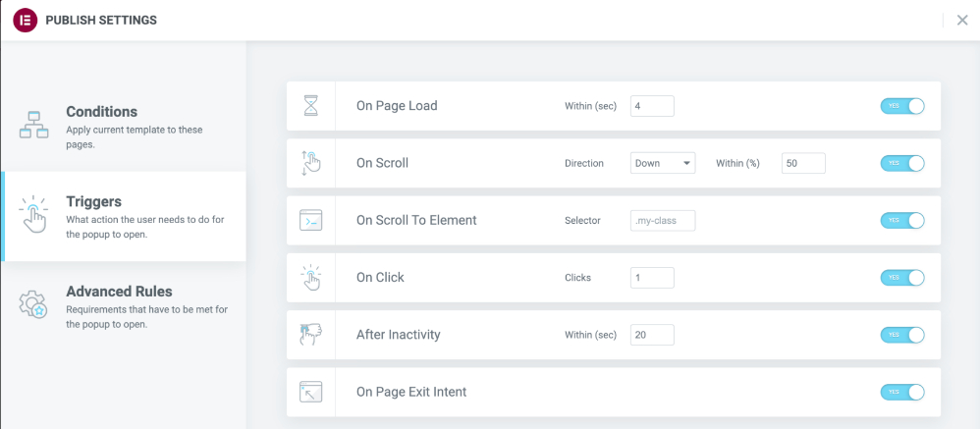
Task: Click the After Inactivity hand icon
Action: (x=310, y=336)
